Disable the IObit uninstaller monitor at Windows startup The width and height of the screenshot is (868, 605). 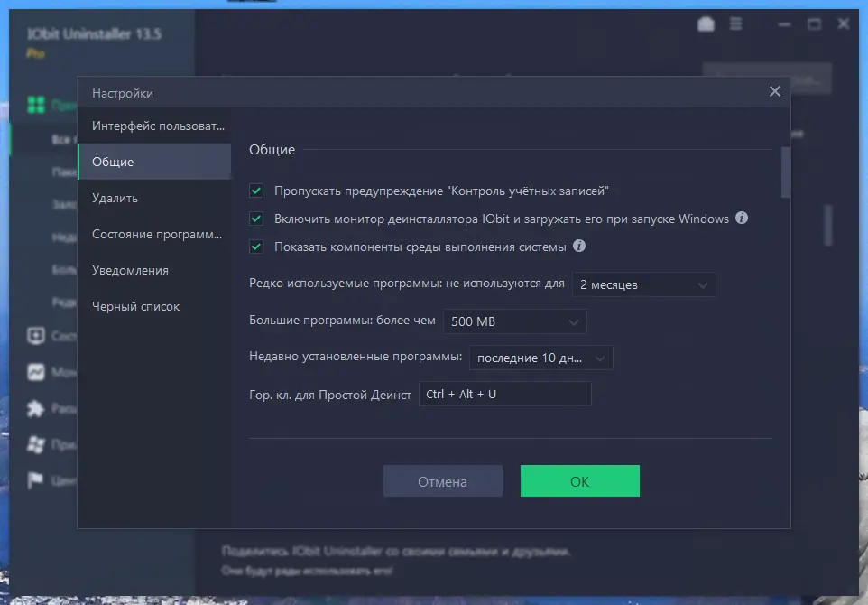coord(255,218)
